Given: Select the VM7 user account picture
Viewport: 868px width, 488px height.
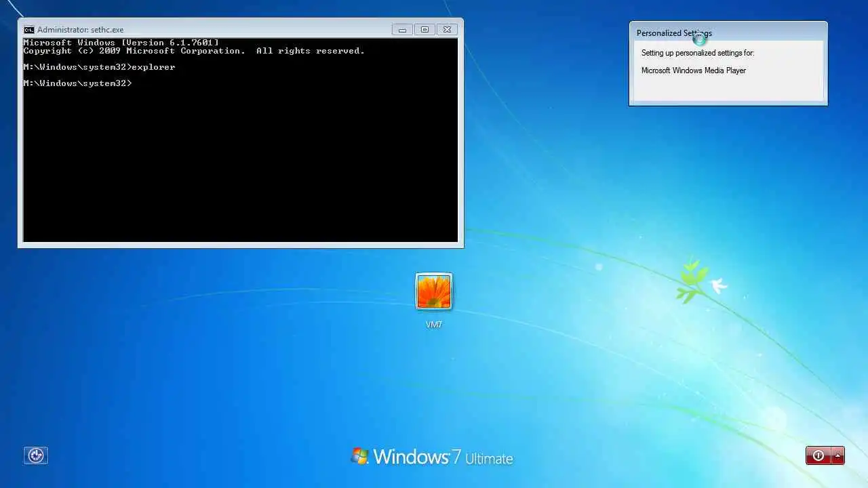Looking at the screenshot, I should point(434,291).
